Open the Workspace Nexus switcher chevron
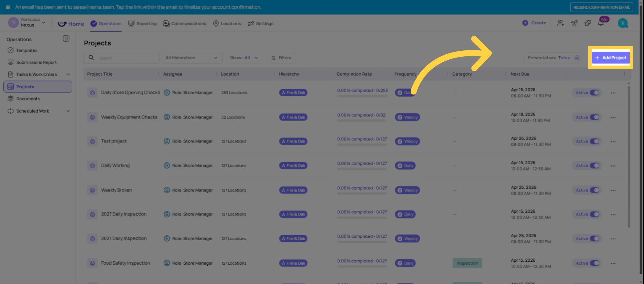This screenshot has width=644, height=284. (x=44, y=23)
